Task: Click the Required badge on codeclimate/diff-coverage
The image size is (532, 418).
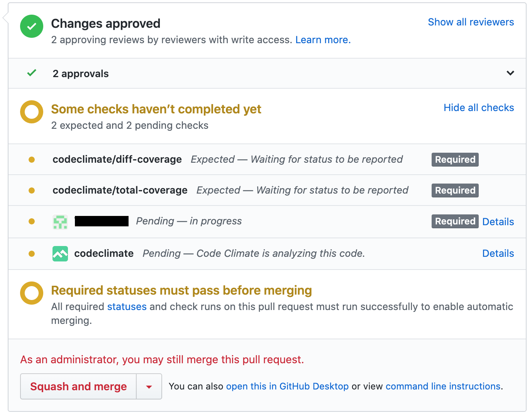Action: (x=454, y=159)
